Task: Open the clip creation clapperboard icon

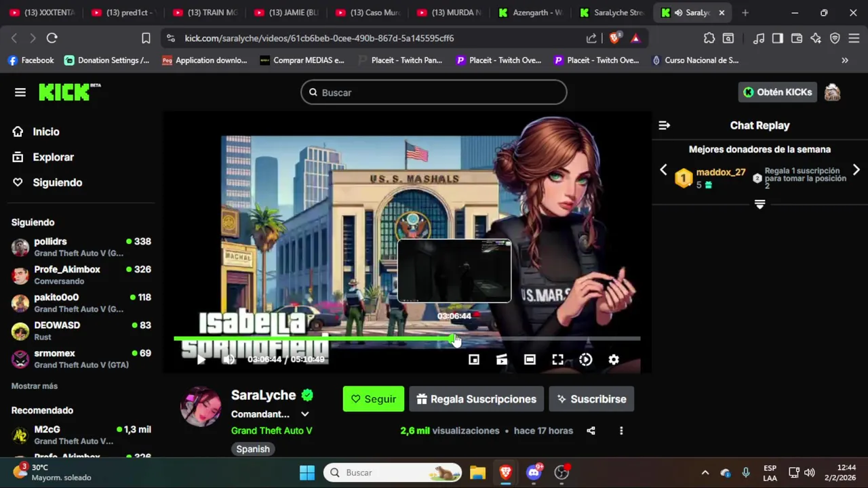Action: pyautogui.click(x=502, y=360)
